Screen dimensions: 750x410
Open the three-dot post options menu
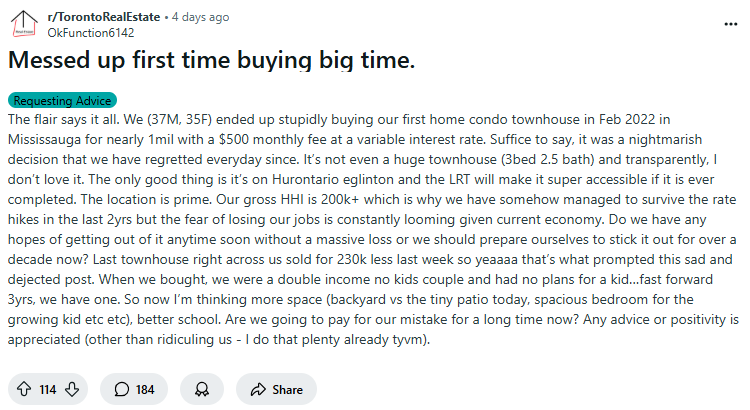(730, 24)
